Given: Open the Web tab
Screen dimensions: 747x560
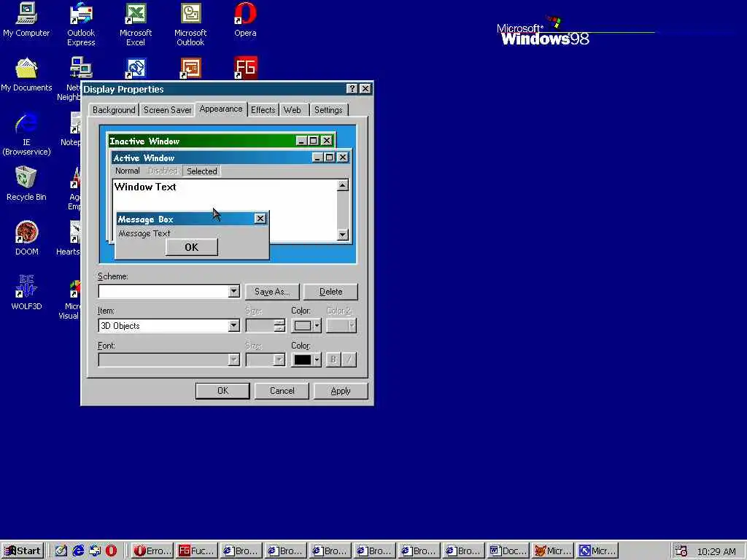Looking at the screenshot, I should click(293, 110).
